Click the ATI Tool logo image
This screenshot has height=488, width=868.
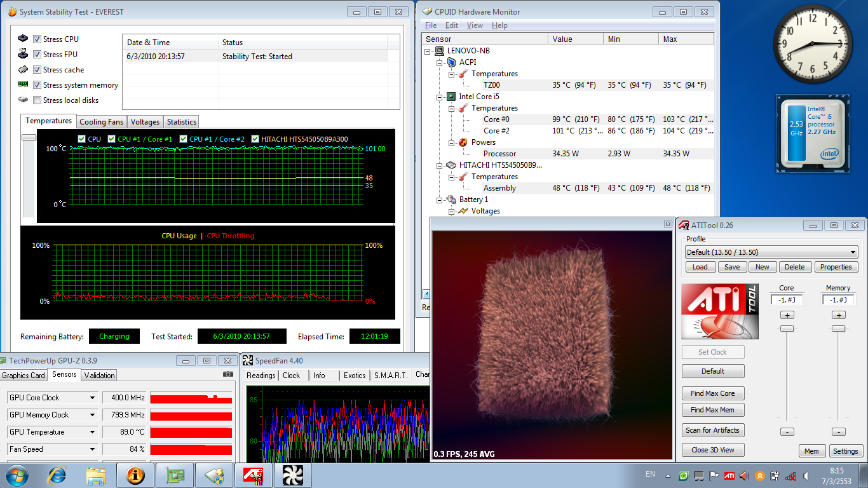tap(720, 311)
